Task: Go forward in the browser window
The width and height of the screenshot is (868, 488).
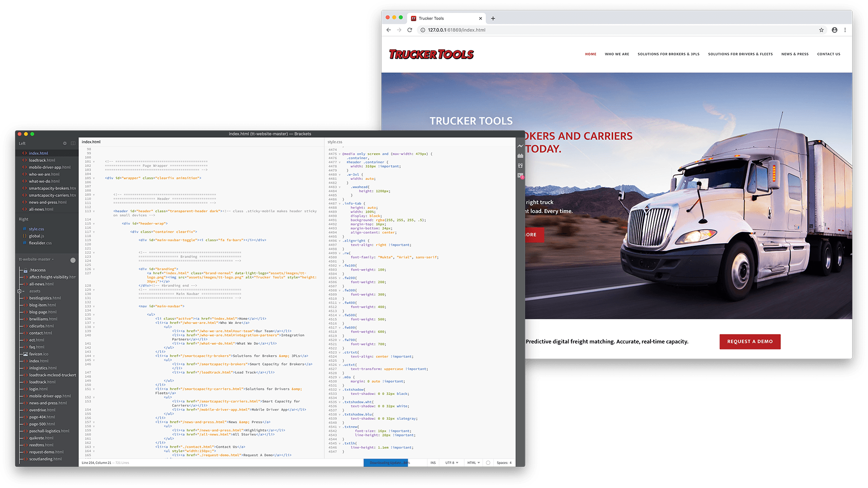Action: (399, 30)
